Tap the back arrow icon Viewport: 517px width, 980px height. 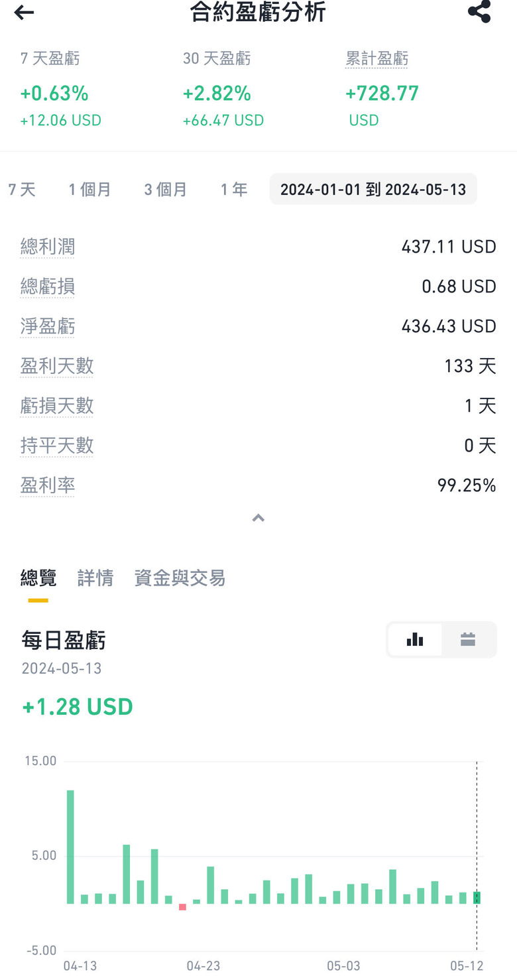[24, 13]
